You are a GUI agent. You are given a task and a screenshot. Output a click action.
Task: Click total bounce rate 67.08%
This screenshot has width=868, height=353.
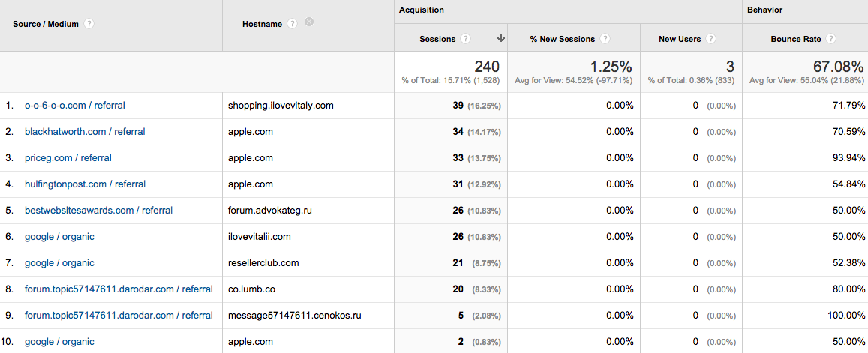point(837,67)
